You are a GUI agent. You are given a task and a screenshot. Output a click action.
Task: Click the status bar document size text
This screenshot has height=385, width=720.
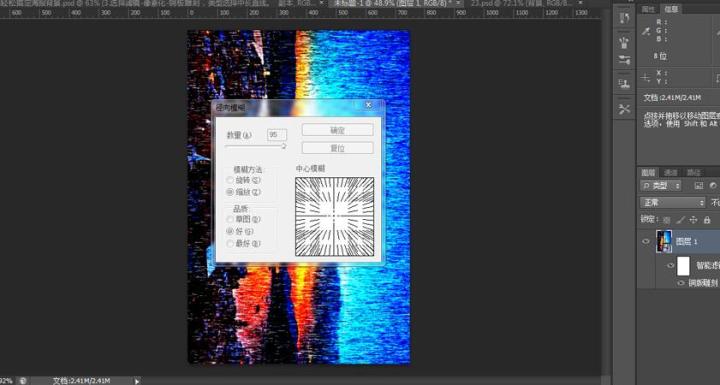point(81,381)
